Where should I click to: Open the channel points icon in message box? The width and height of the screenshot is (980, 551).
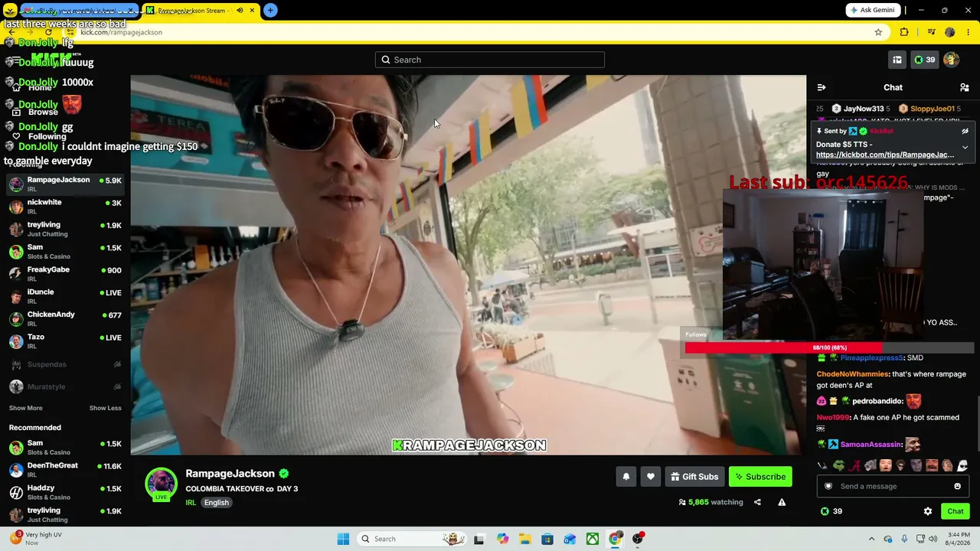(828, 486)
